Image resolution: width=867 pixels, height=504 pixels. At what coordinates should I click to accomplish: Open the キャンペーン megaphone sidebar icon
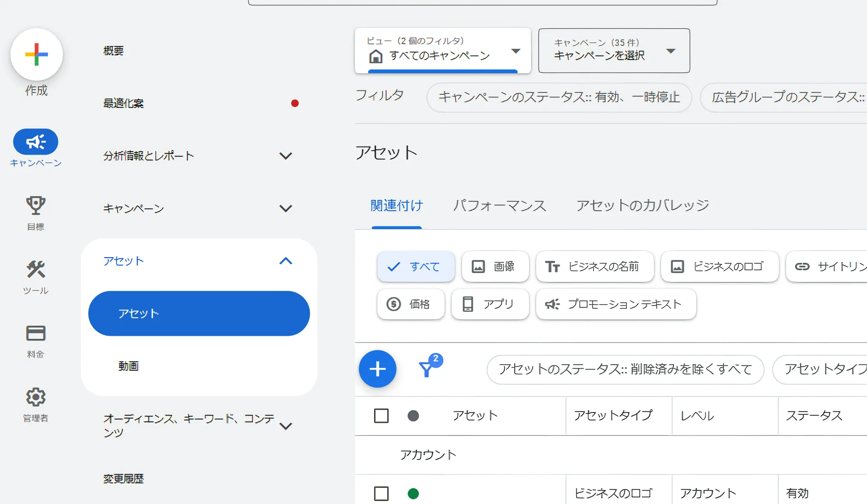tap(36, 142)
